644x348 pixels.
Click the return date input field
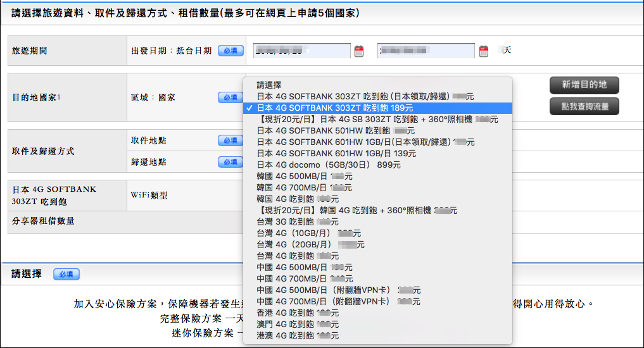click(426, 51)
